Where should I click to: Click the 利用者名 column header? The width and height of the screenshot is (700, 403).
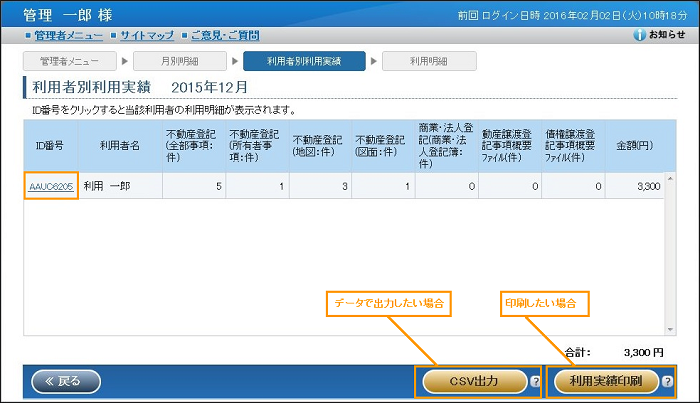point(120,145)
